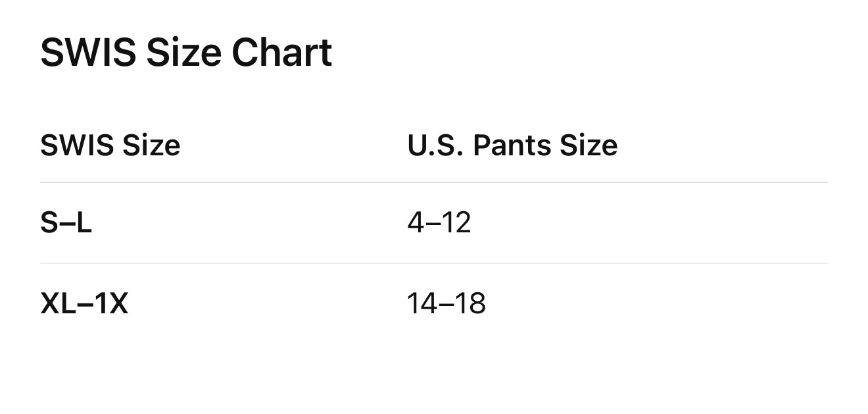
Task: Click the word "SWIS" in the title
Action: pyautogui.click(x=87, y=53)
